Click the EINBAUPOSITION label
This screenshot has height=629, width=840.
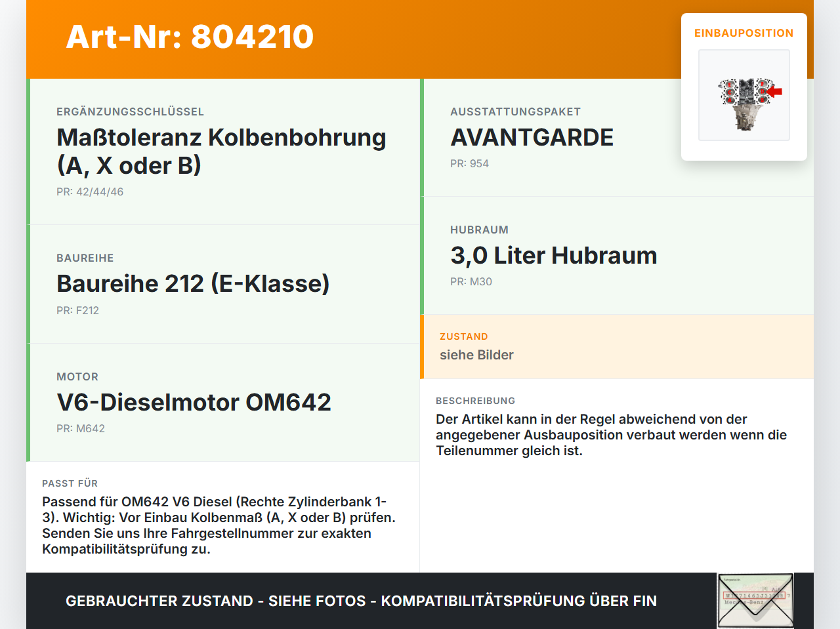744,33
